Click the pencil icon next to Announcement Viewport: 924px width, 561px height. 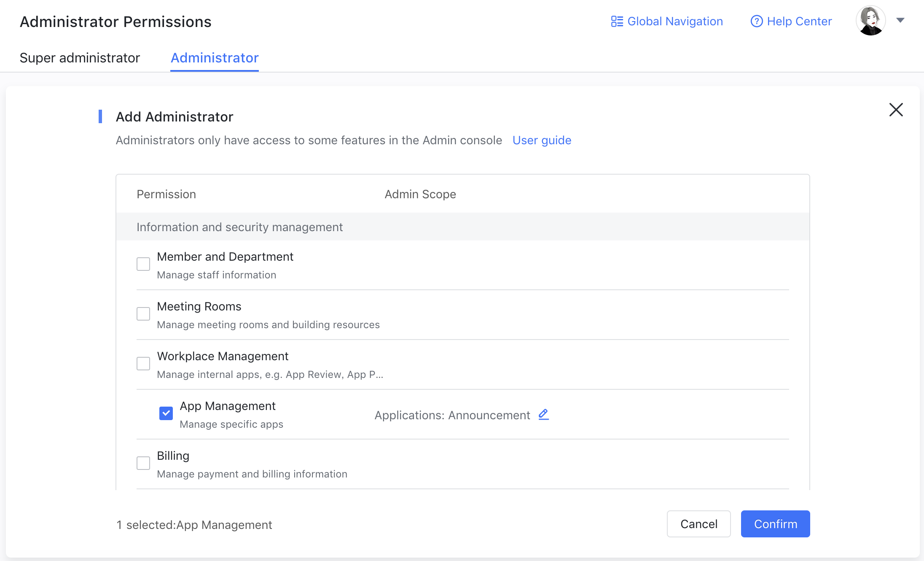coord(544,415)
